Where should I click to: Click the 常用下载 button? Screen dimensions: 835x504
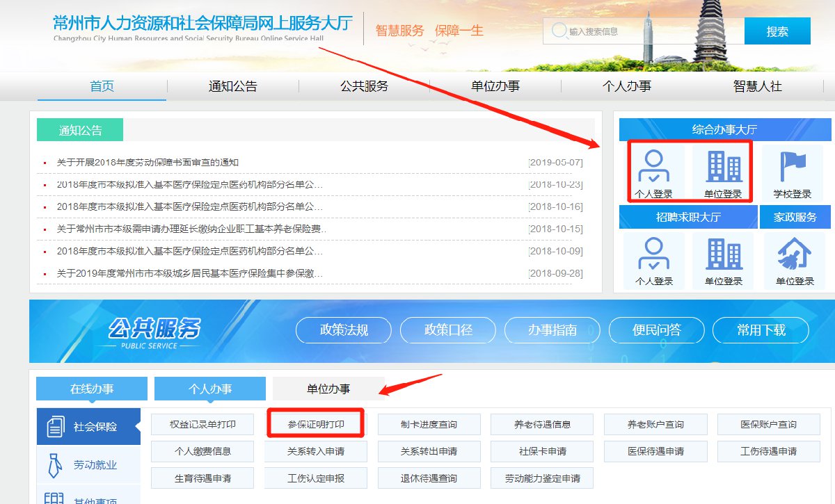(x=761, y=330)
